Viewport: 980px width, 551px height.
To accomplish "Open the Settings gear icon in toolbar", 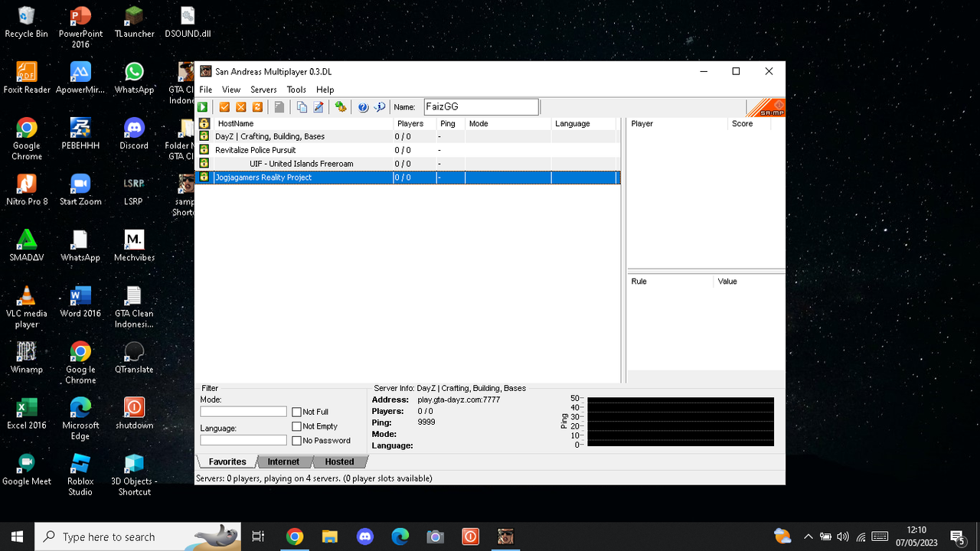I will tap(341, 107).
